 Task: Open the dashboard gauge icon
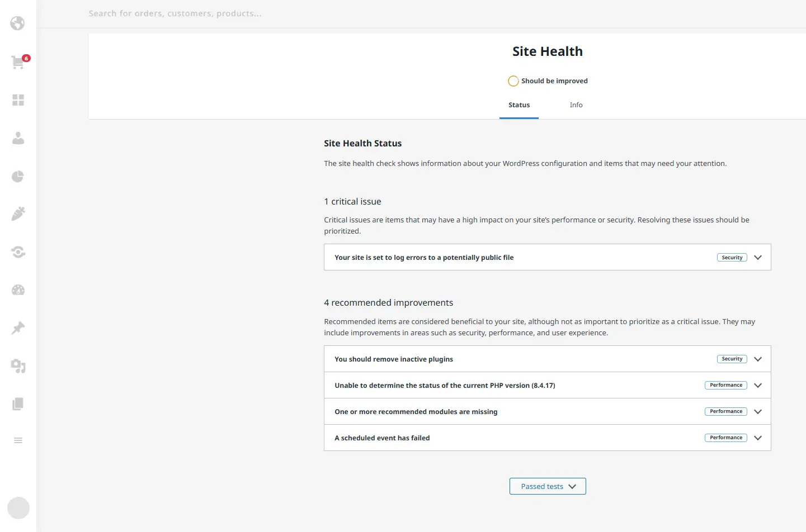coord(18,290)
